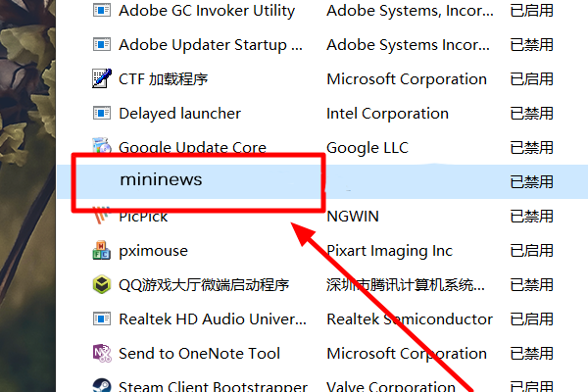Screen dimensions: 588x392
Task: Click 已禁用 status in NGWIN row
Action: coord(532,217)
